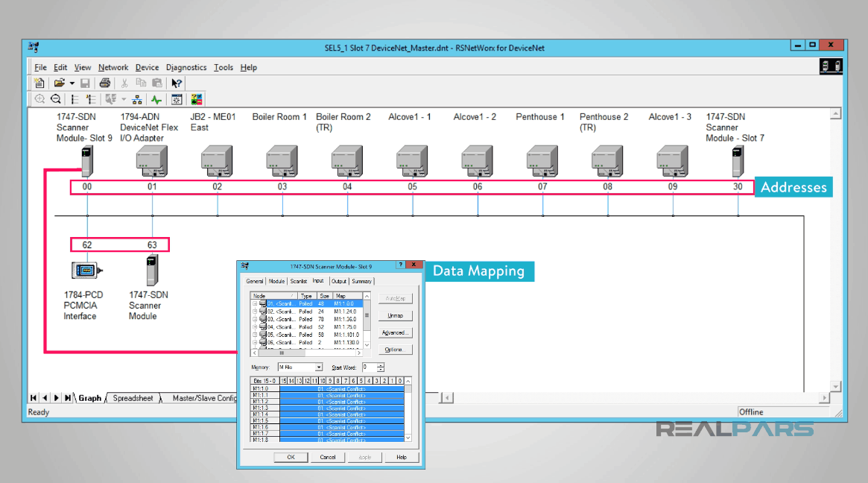868x483 pixels.
Task: Click the Unmap button
Action: point(395,316)
